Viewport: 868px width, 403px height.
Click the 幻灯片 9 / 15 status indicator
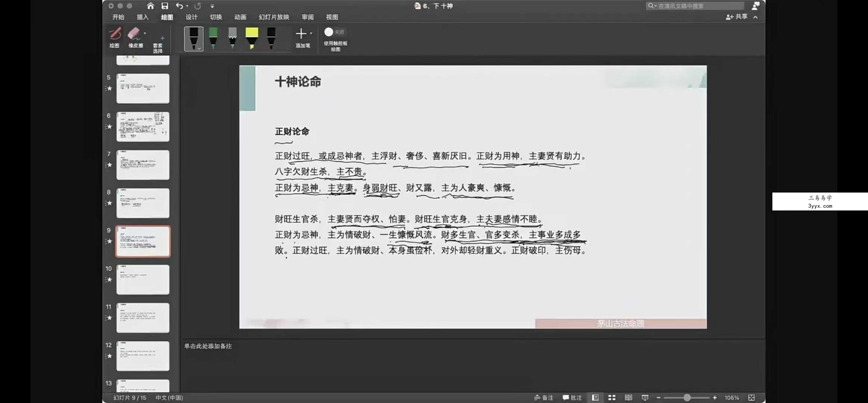(130, 398)
